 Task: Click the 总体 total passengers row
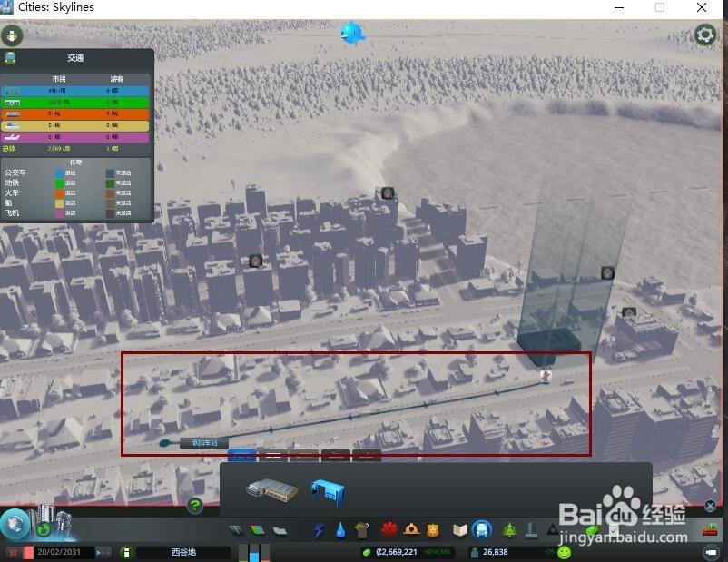[x=75, y=149]
